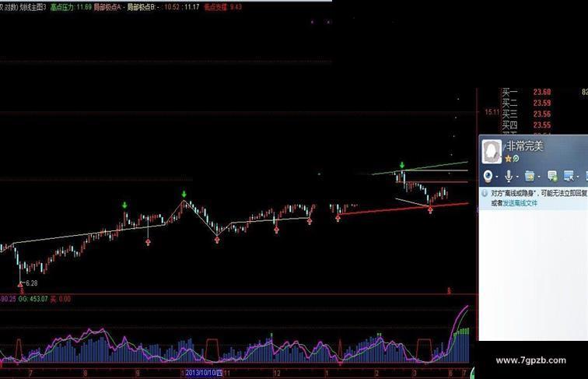The width and height of the screenshot is (588, 379).
Task: Start voice call with microphone icon
Action: 509,176
